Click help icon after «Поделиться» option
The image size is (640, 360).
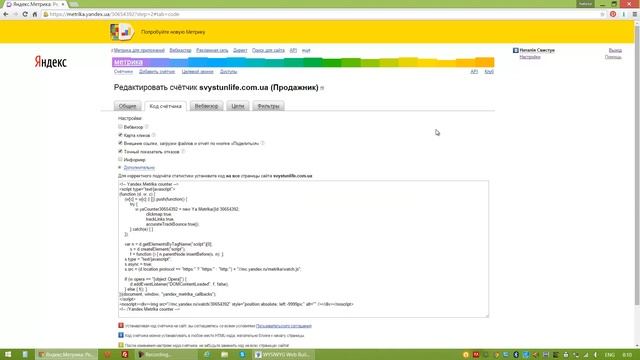262,143
